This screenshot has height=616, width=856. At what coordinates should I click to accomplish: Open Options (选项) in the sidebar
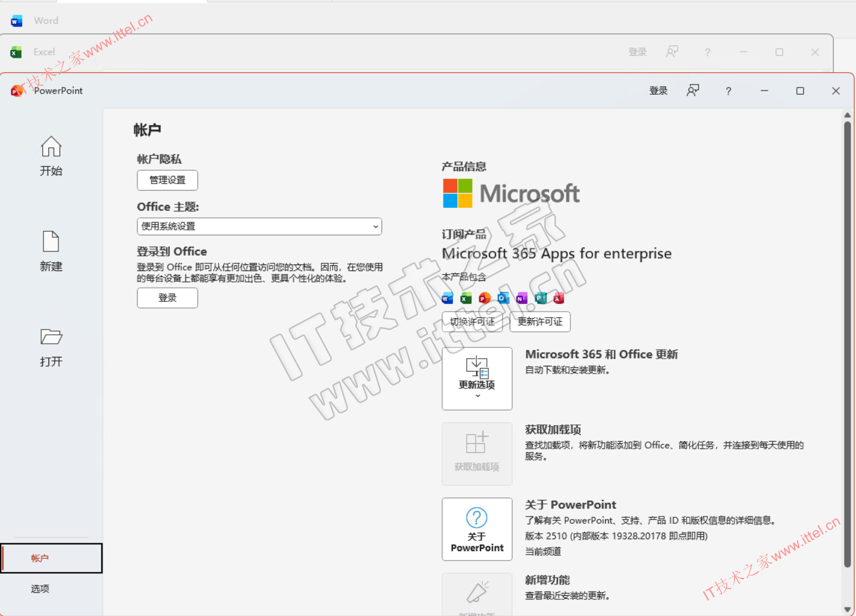(x=40, y=589)
